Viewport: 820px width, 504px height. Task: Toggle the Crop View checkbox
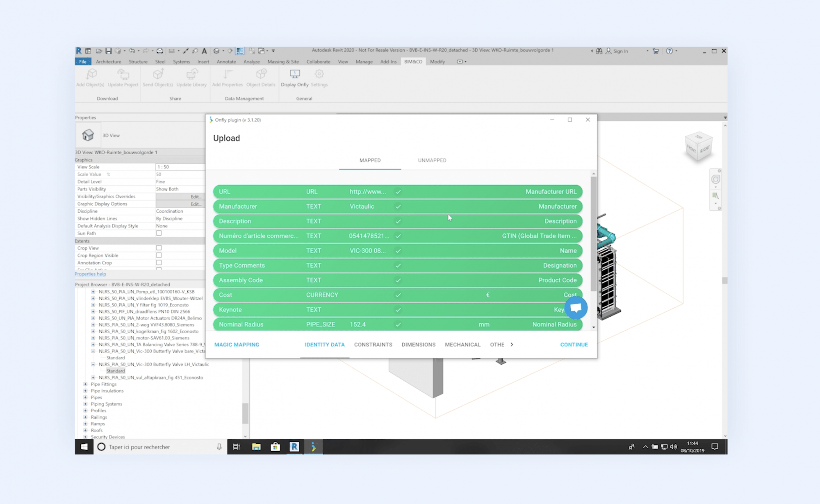[159, 248]
